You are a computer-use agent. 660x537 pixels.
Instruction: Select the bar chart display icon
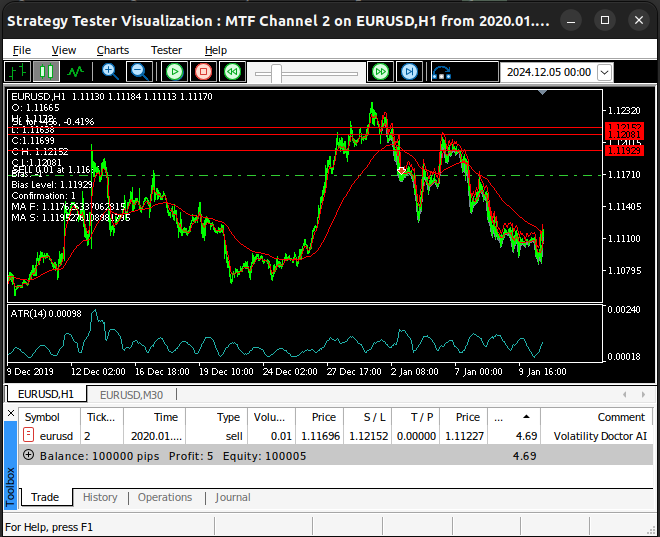18,72
